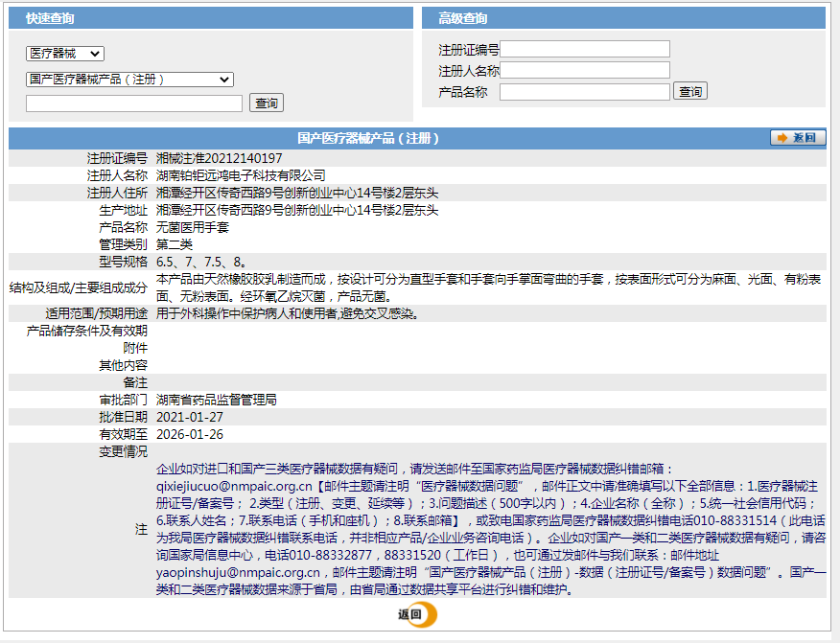Click the 备注 row label
The width and height of the screenshot is (840, 643).
click(135, 382)
